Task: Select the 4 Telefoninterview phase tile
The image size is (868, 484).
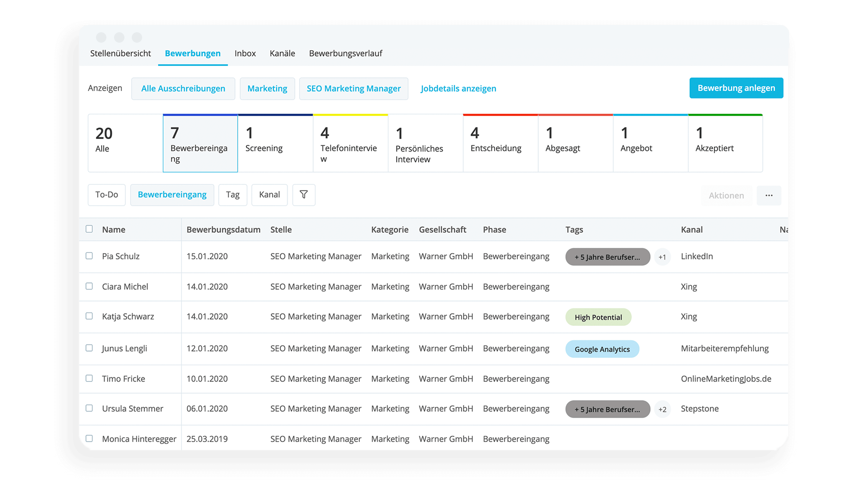Action: click(350, 143)
